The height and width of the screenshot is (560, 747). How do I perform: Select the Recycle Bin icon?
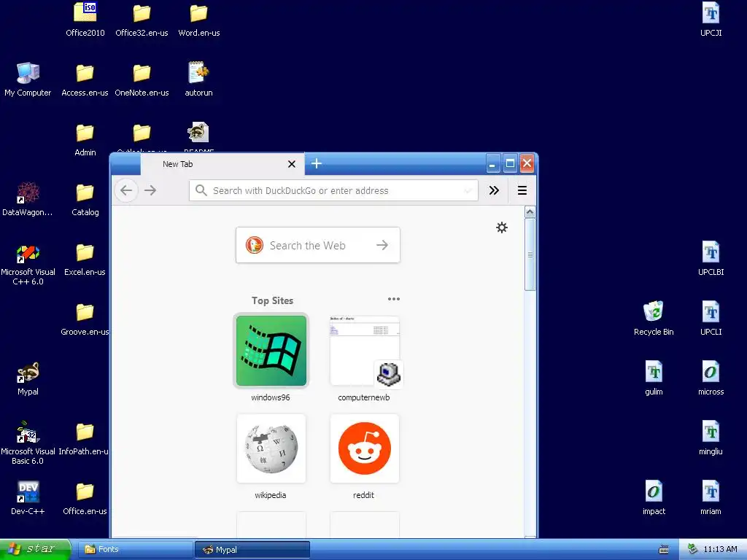(654, 312)
